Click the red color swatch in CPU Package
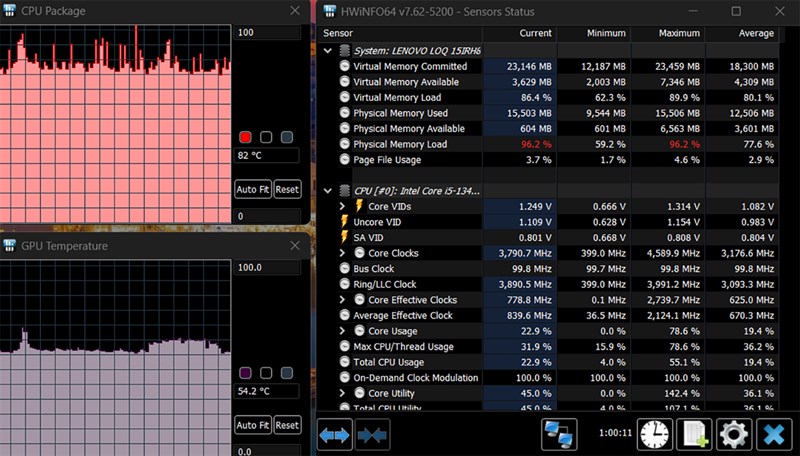 click(x=245, y=137)
